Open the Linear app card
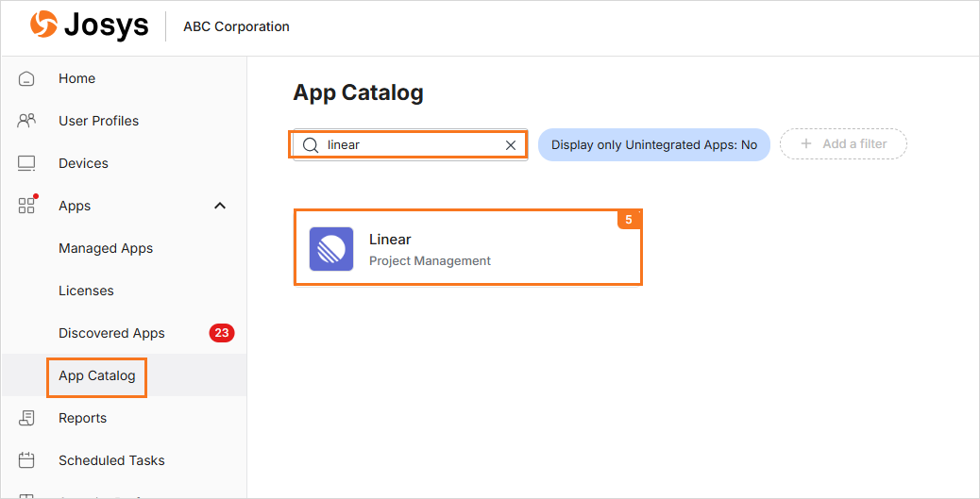 (468, 248)
